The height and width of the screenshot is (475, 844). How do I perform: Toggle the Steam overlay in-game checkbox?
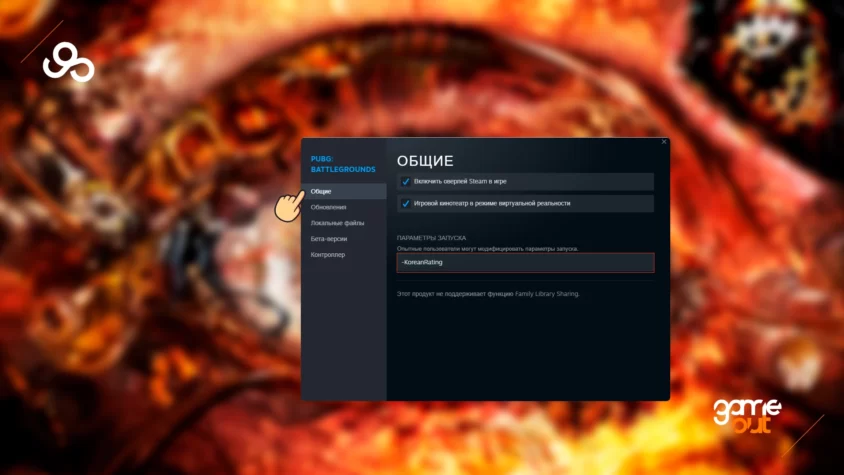click(406, 181)
